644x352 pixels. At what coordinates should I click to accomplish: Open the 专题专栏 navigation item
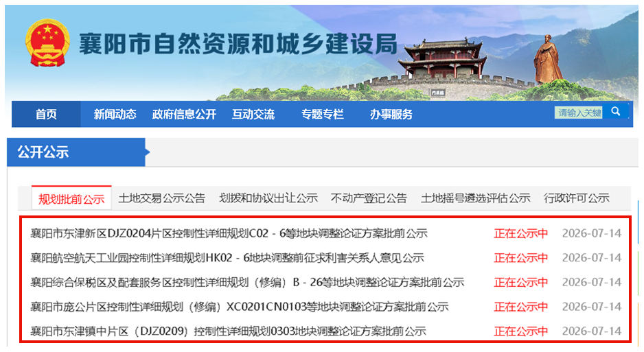tap(323, 114)
